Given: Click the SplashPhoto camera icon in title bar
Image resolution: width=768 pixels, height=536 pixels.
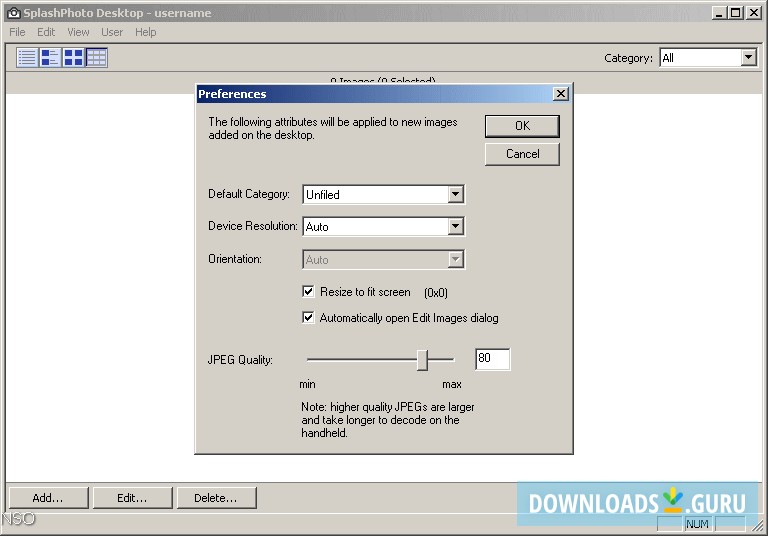Looking at the screenshot, I should coord(14,13).
